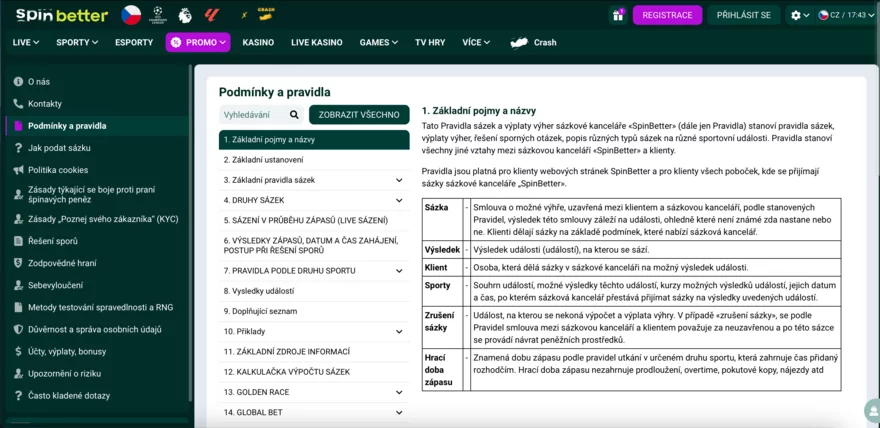Expand section 4 DRUHY SÁZEK
This screenshot has width=880, height=428.
tap(399, 200)
